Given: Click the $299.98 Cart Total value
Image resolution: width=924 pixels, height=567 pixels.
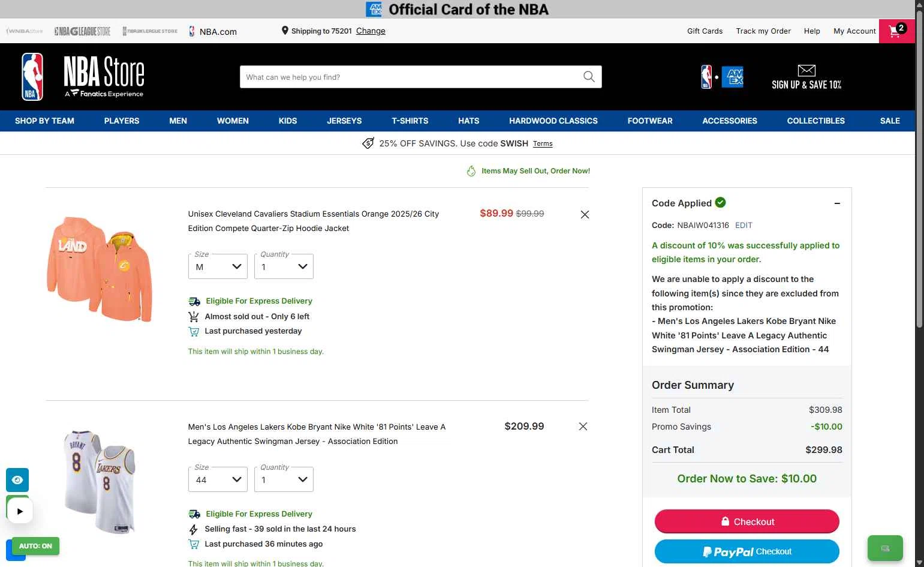Looking at the screenshot, I should click(823, 450).
